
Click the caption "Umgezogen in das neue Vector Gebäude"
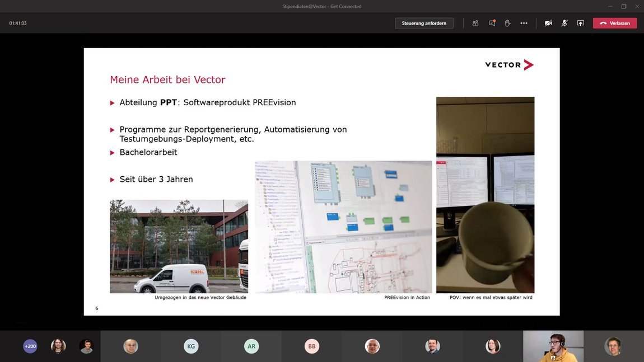point(200,298)
